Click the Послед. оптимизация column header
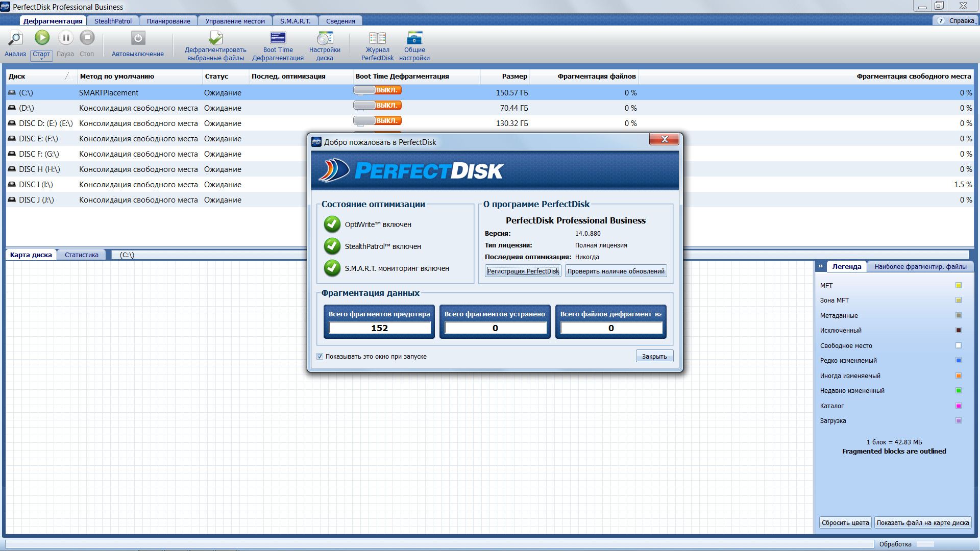Viewport: 980px width, 551px height. [301, 77]
